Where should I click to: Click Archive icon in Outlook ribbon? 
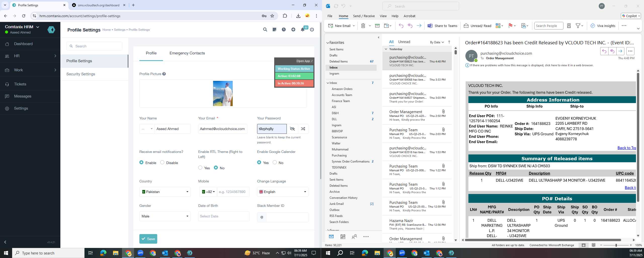tap(377, 26)
